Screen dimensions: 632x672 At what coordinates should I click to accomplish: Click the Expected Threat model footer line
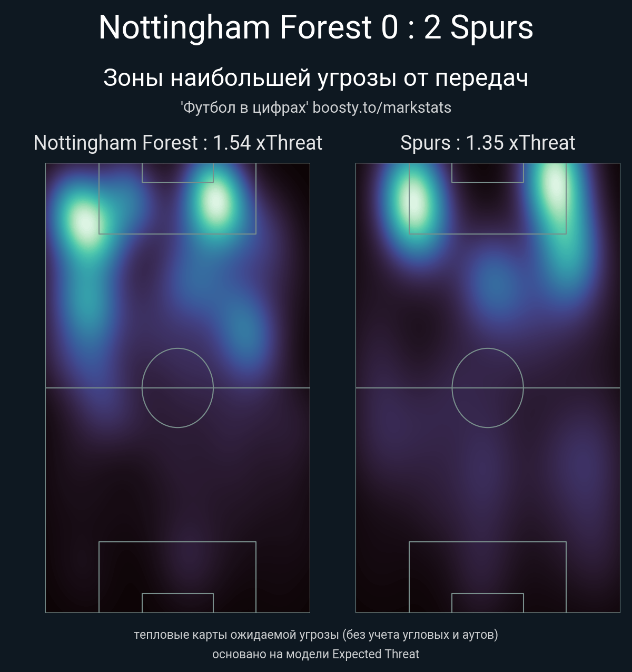pyautogui.click(x=316, y=654)
